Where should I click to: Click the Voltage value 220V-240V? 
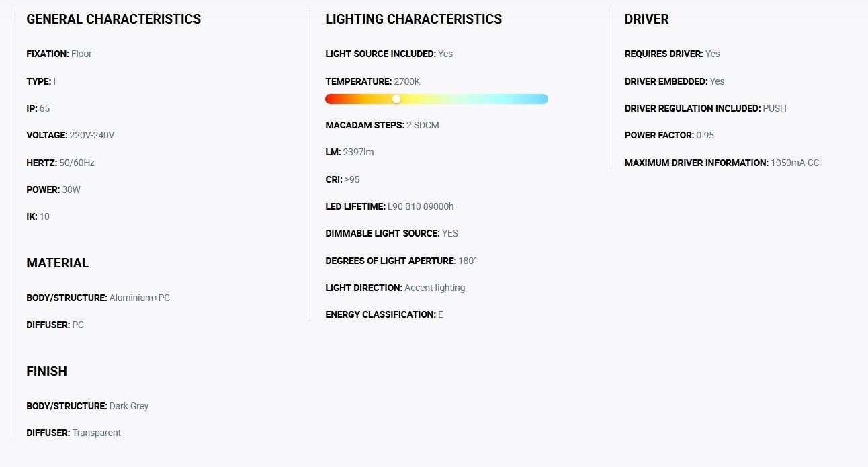point(92,135)
